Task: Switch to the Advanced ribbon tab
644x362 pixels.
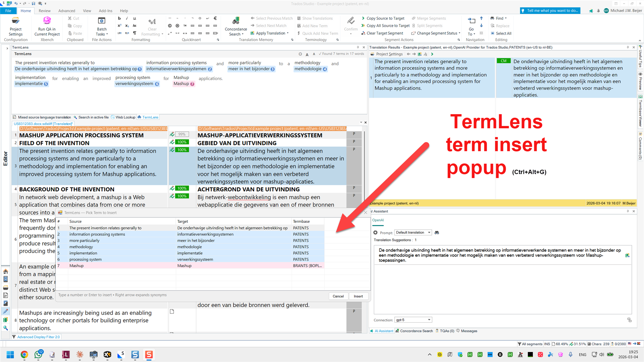Action: tap(67, 11)
